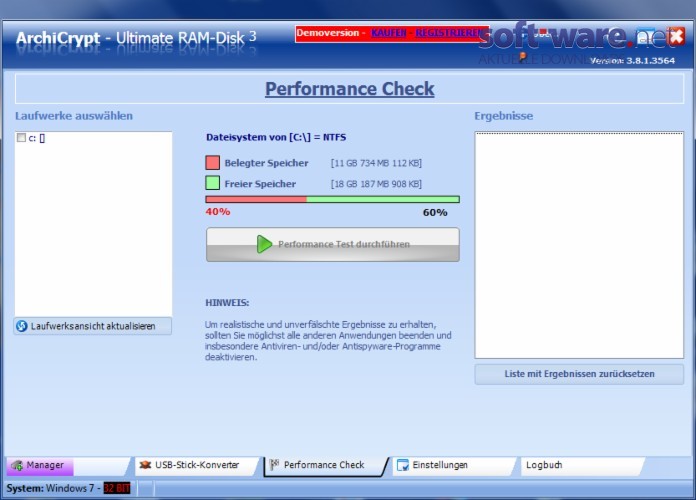Click the red Belegter Speicher swatch

click(x=213, y=163)
